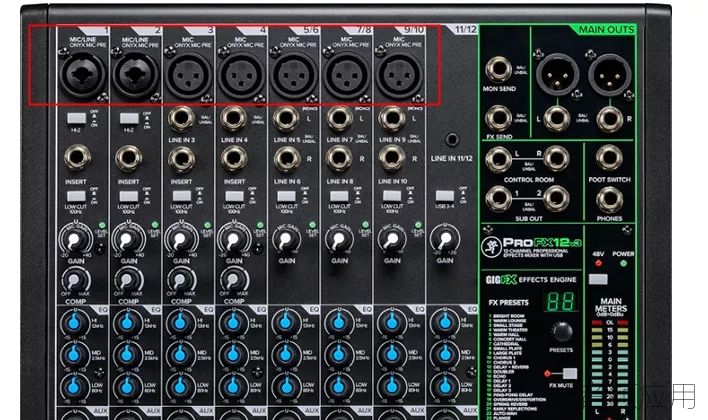Toggle the channel 3 LOW CUT switch
Screen dimensions: 708x420
182,196
